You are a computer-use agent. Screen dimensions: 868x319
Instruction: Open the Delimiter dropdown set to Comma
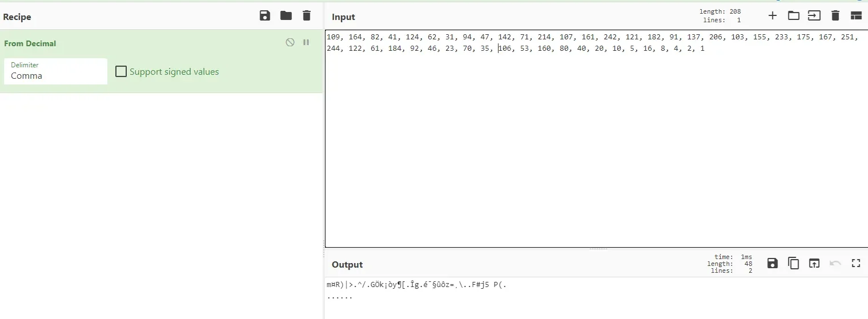[55, 71]
